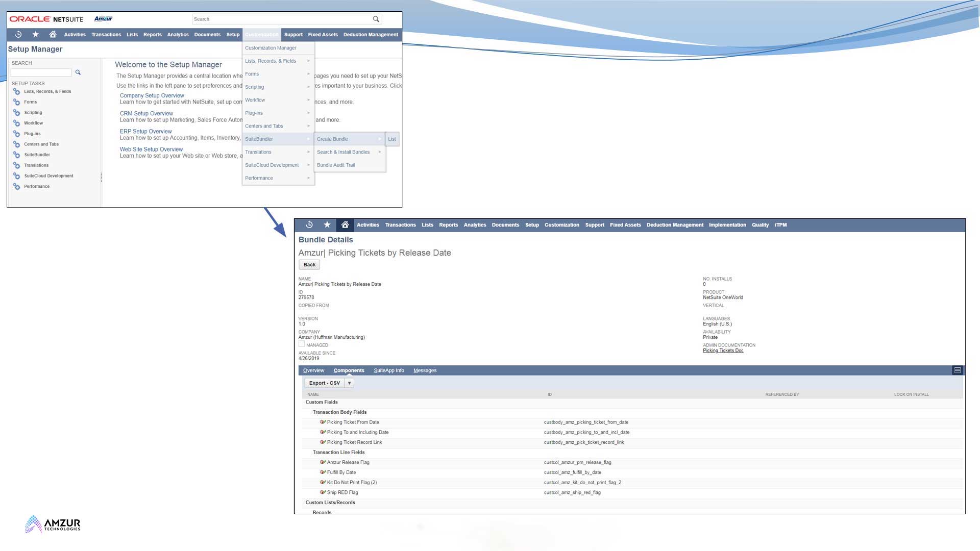Screen dimensions: 980x551
Task: Click List under Create Bundle submenu
Action: click(x=392, y=139)
